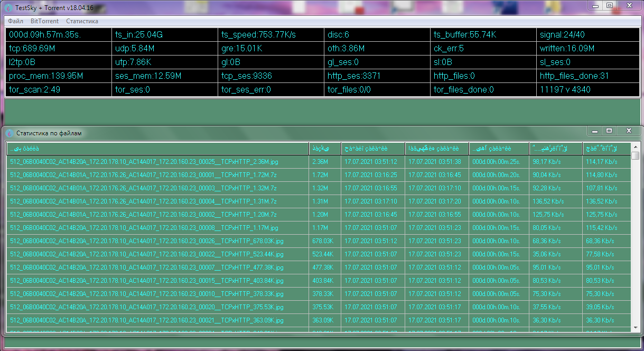The height and width of the screenshot is (351, 644).
Task: Sort by the file size column header
Action: [x=324, y=148]
